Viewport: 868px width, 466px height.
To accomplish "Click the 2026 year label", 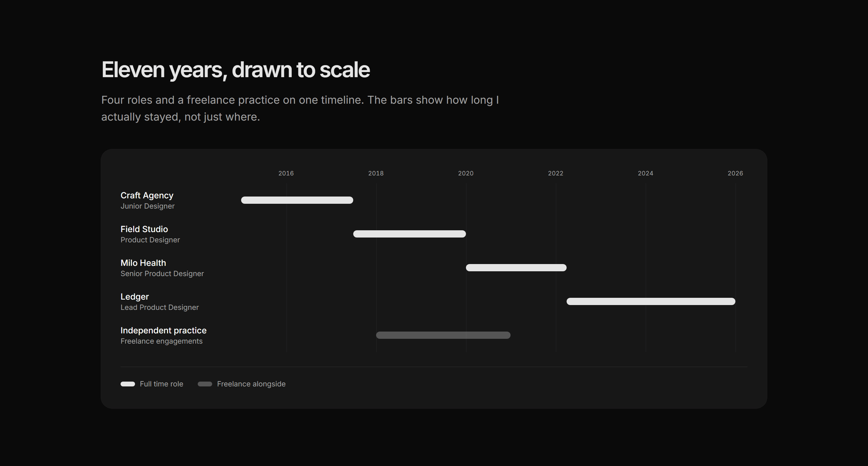I will click(735, 173).
